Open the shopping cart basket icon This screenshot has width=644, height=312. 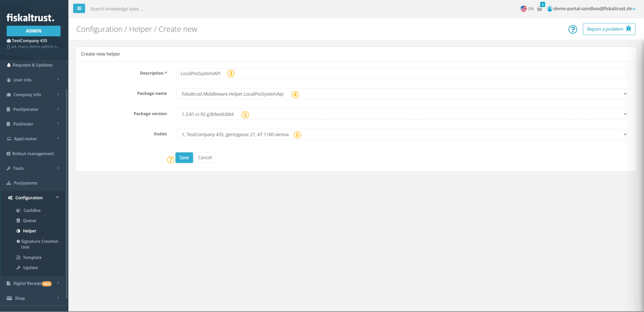point(540,9)
